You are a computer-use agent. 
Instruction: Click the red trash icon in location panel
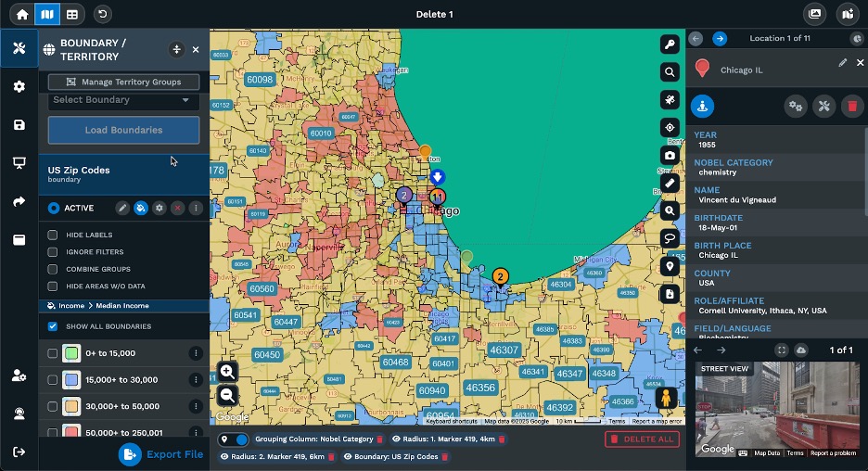(x=852, y=107)
